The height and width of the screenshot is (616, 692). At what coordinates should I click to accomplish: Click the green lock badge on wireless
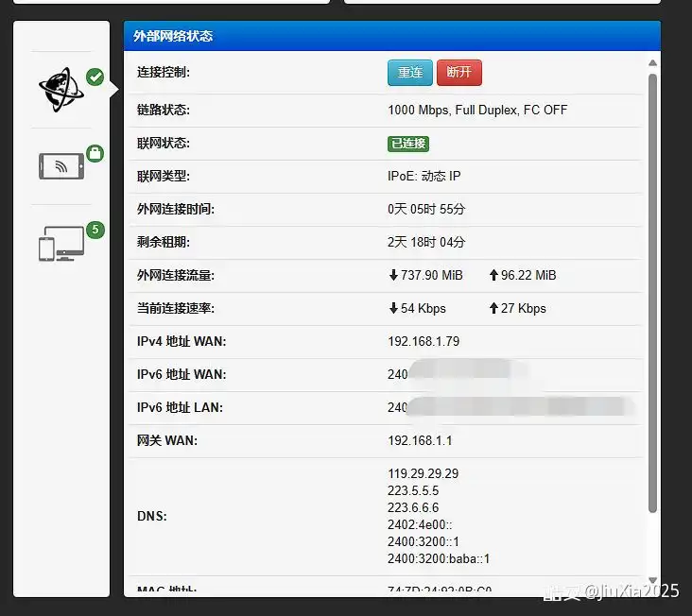pos(95,153)
